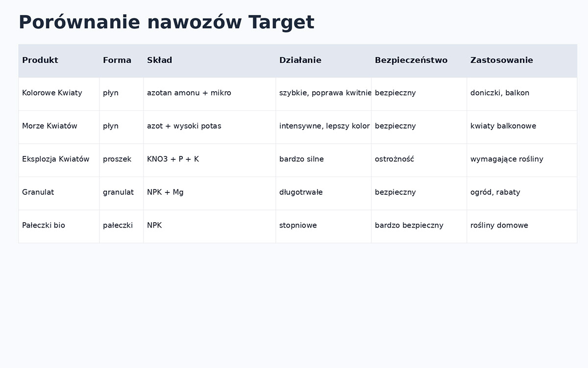Click the 'ogród, rabaty' cell
588x368 pixels.
coord(522,193)
